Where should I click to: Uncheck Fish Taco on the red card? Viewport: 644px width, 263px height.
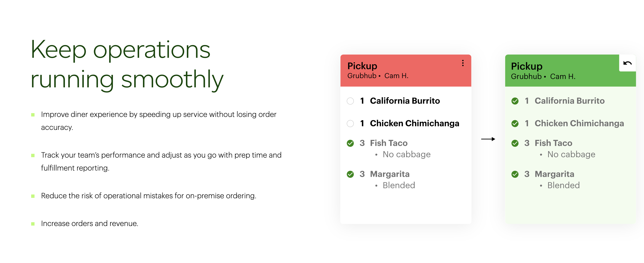[x=350, y=143]
